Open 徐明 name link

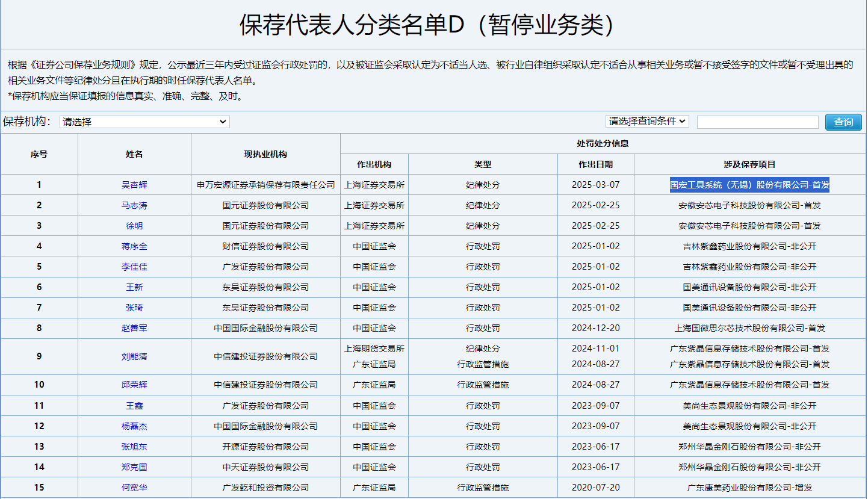(x=134, y=226)
